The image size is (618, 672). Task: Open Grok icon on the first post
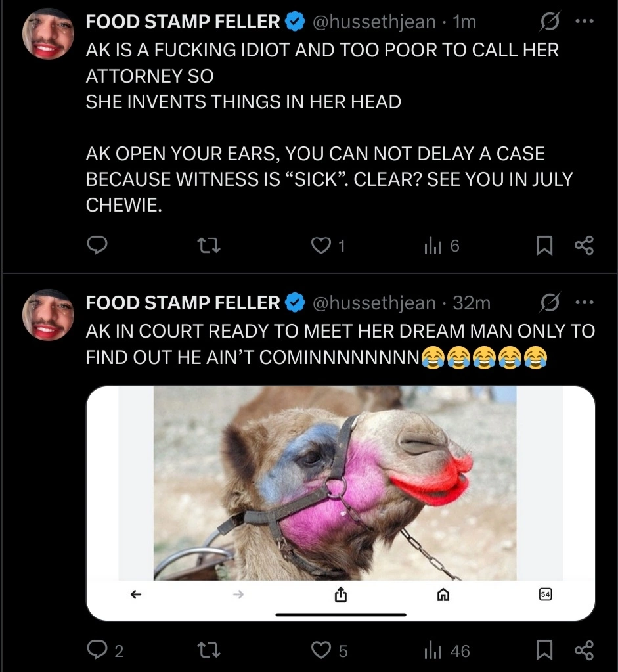point(550,22)
